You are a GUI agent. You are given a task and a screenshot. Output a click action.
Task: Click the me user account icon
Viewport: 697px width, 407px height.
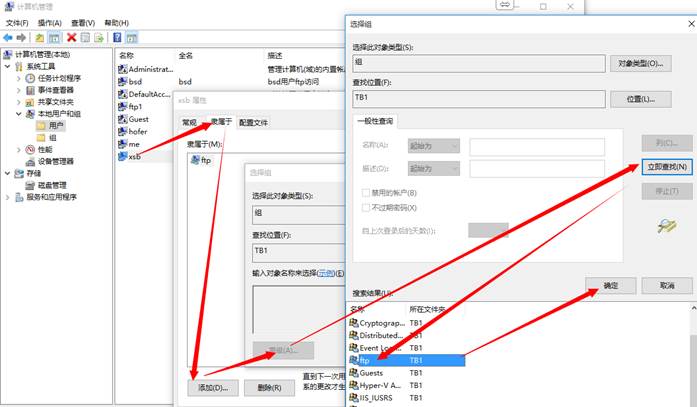pos(123,144)
